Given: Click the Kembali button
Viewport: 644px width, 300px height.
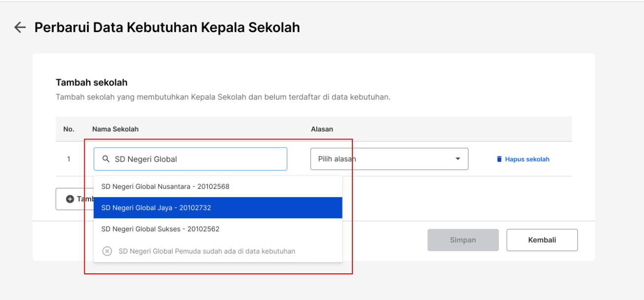Looking at the screenshot, I should [542, 240].
